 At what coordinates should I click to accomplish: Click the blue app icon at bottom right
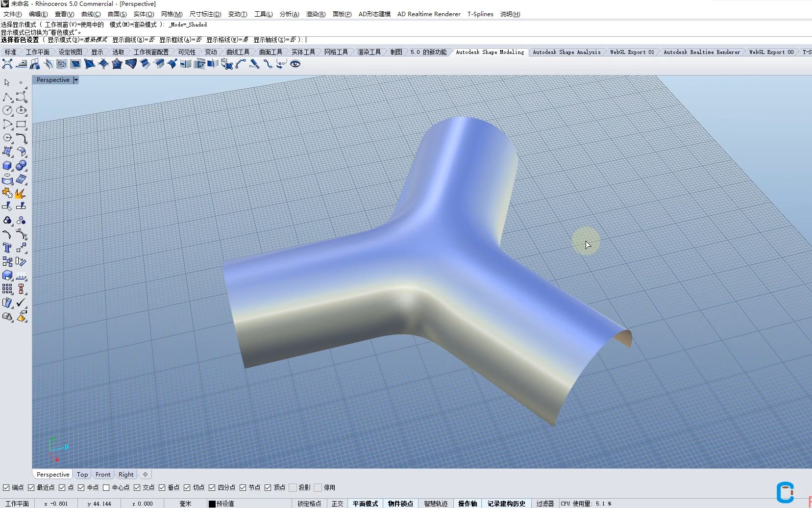785,492
